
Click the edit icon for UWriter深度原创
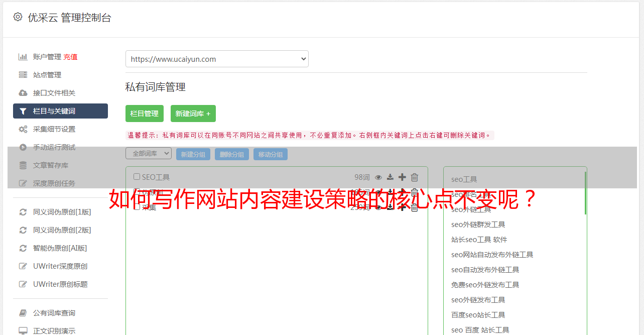pos(23,266)
